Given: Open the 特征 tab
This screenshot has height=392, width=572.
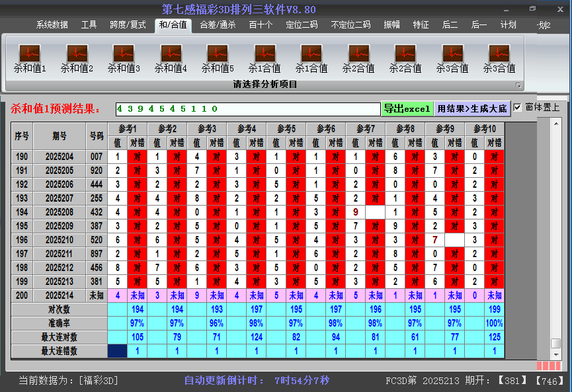Looking at the screenshot, I should tap(421, 25).
